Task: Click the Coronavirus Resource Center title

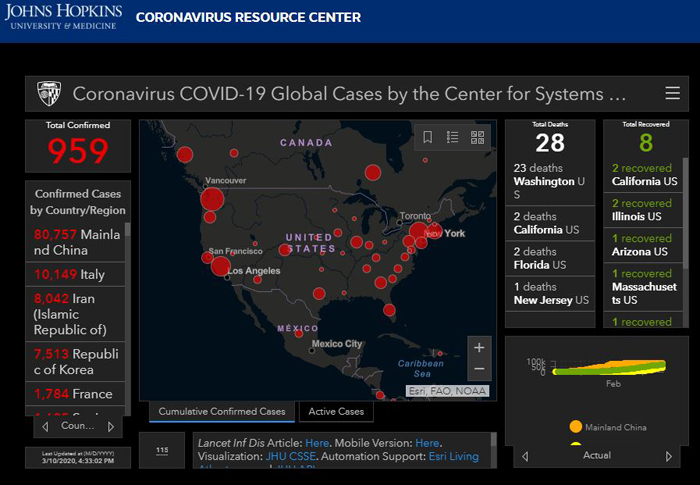Action: click(x=248, y=17)
